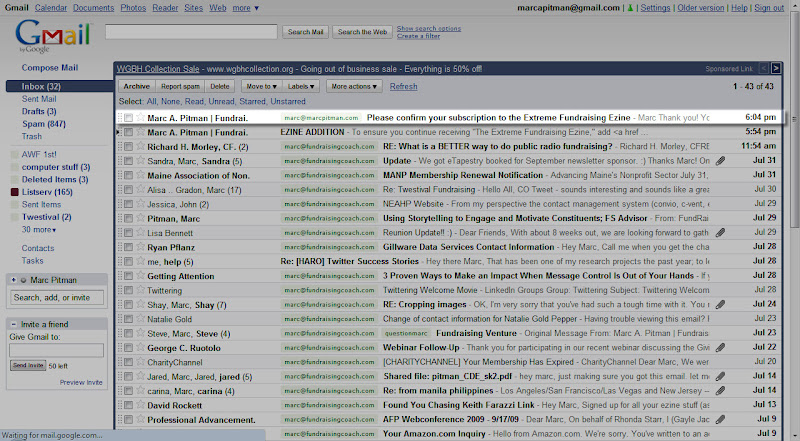This screenshot has height=441, width=800.
Task: Select checkbox for David Rockett email
Action: click(128, 406)
